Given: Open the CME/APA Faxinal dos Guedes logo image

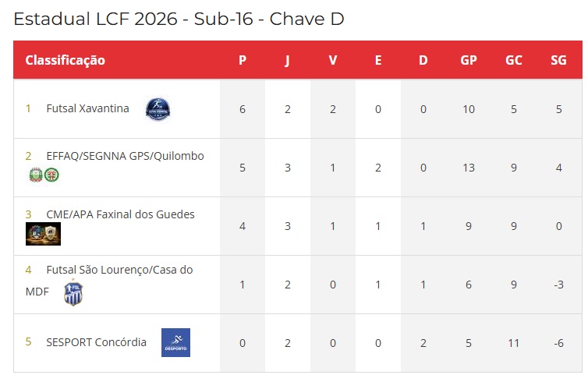Looking at the screenshot, I should point(43,234).
